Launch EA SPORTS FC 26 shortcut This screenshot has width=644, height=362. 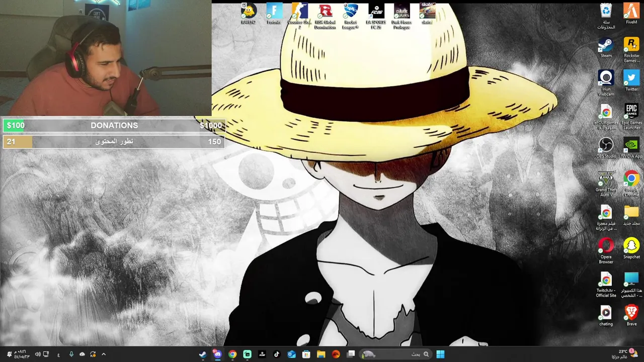[x=376, y=16]
